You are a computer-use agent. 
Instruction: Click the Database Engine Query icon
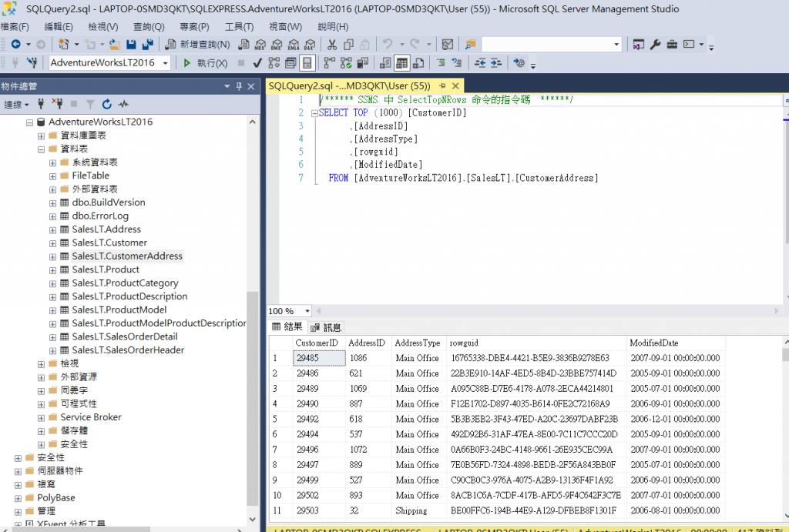coord(243,44)
